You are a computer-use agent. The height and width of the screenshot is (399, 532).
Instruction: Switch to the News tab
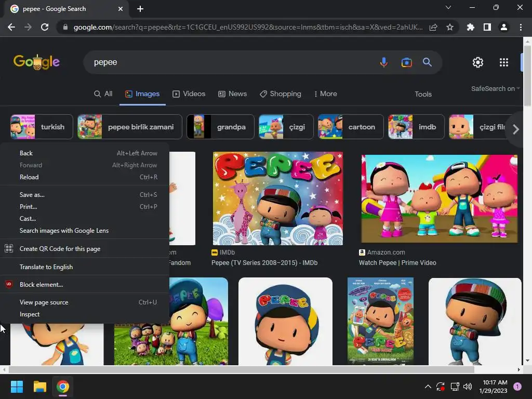(232, 94)
